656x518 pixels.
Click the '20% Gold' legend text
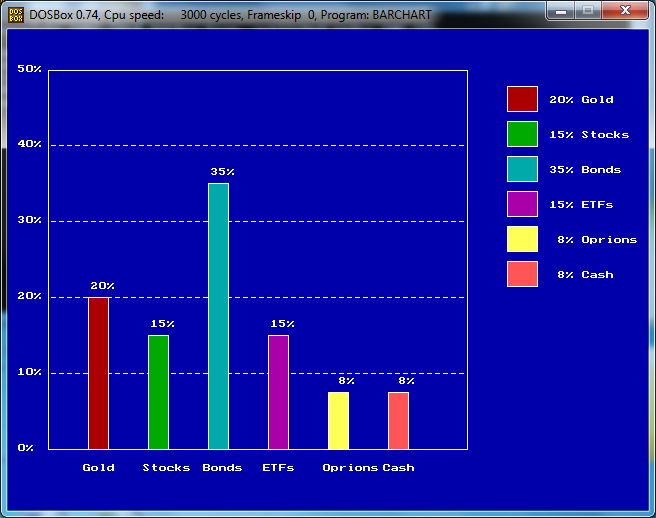[x=581, y=99]
